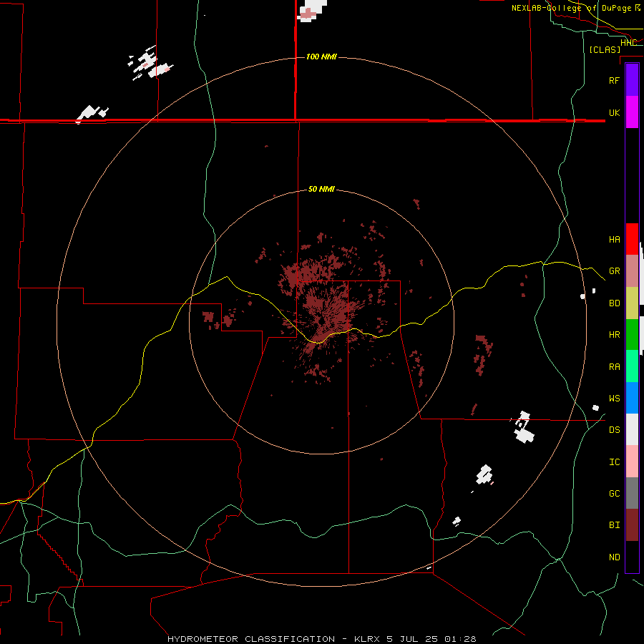Click the 100 NMI range ring label

pyautogui.click(x=321, y=57)
